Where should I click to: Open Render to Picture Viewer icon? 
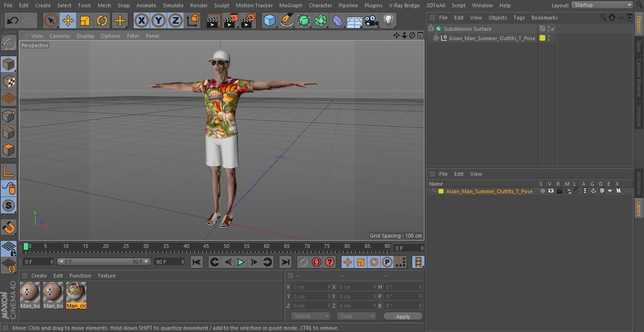pos(231,21)
